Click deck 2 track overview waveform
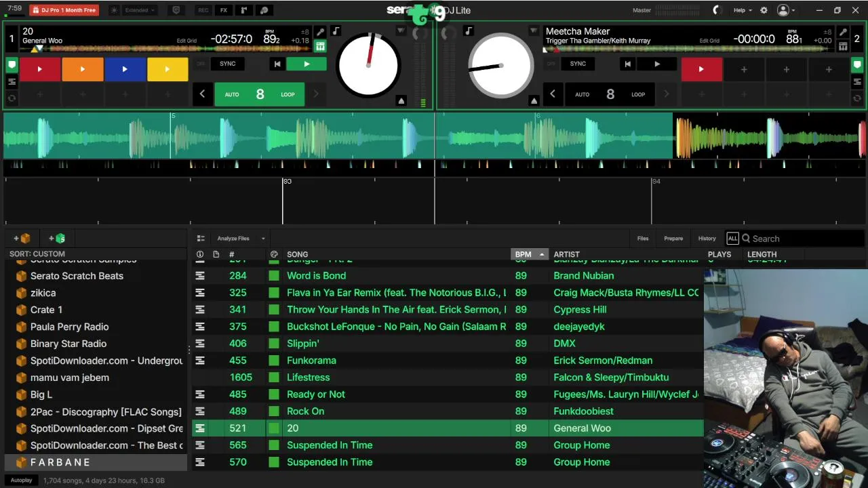This screenshot has width=868, height=488. (x=688, y=49)
